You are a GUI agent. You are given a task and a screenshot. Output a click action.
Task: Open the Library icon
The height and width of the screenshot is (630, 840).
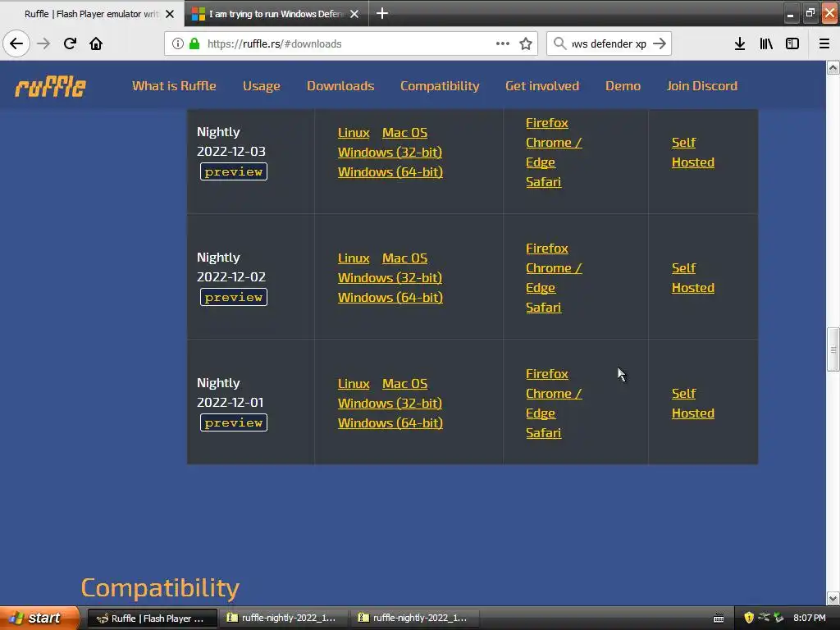(x=766, y=43)
